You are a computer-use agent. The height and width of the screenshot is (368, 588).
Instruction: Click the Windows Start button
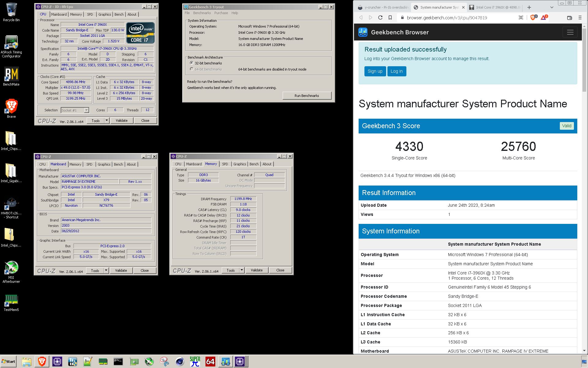point(9,362)
